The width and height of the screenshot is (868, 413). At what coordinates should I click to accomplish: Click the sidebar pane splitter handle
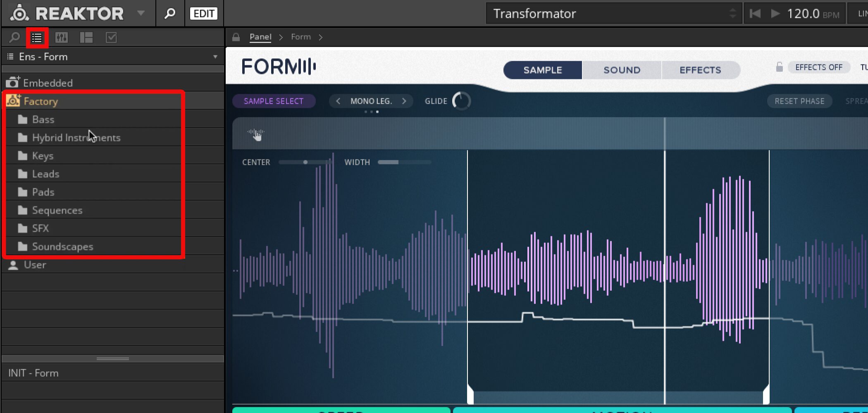(x=113, y=358)
